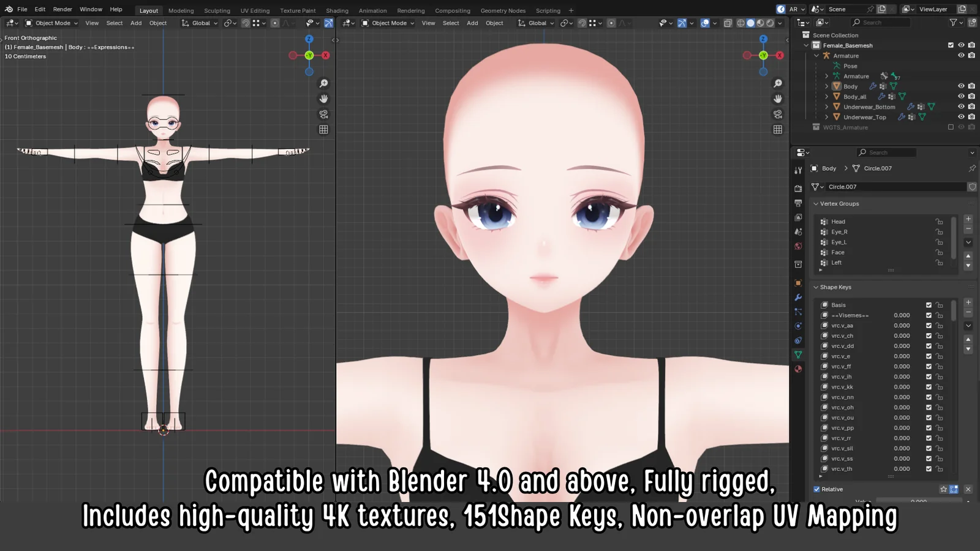980x551 pixels.
Task: Enable Rendered viewport shading mode
Action: (771, 23)
